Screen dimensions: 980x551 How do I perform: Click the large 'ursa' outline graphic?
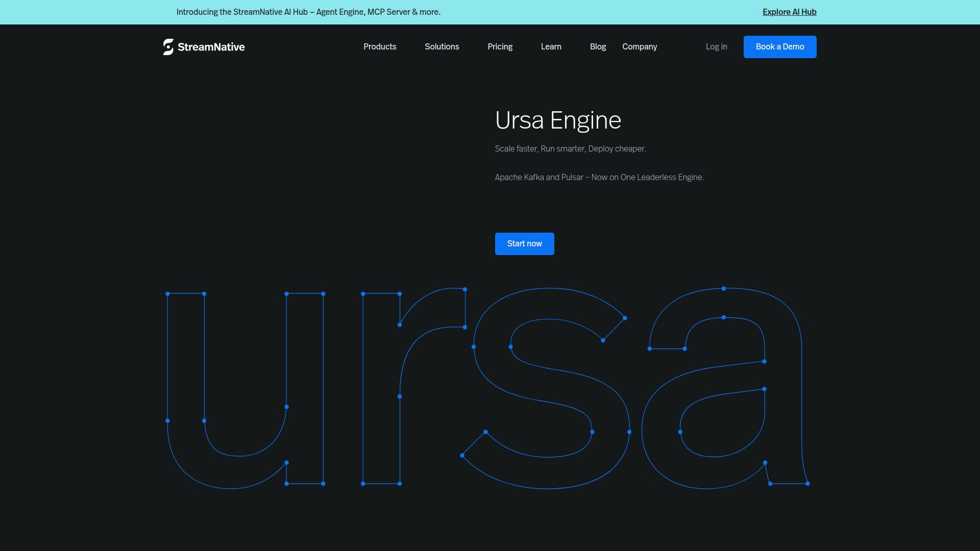pyautogui.click(x=488, y=388)
